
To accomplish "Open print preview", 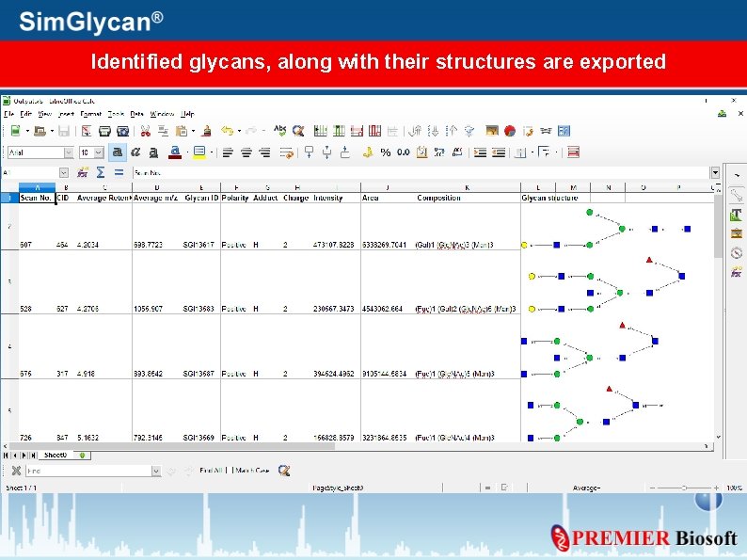I will click(x=123, y=131).
